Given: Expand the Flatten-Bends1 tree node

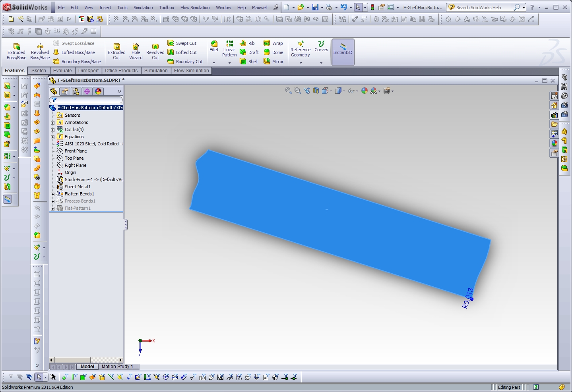Looking at the screenshot, I should (52, 194).
